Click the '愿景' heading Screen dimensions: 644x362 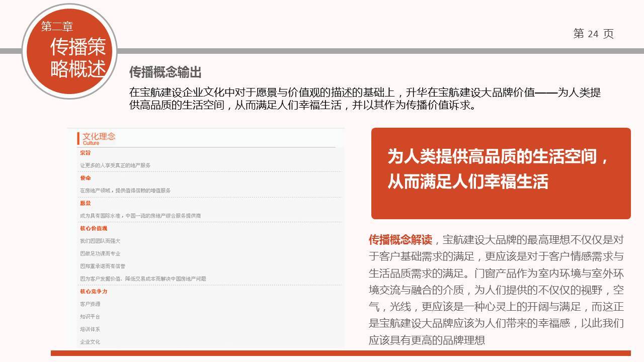point(85,203)
